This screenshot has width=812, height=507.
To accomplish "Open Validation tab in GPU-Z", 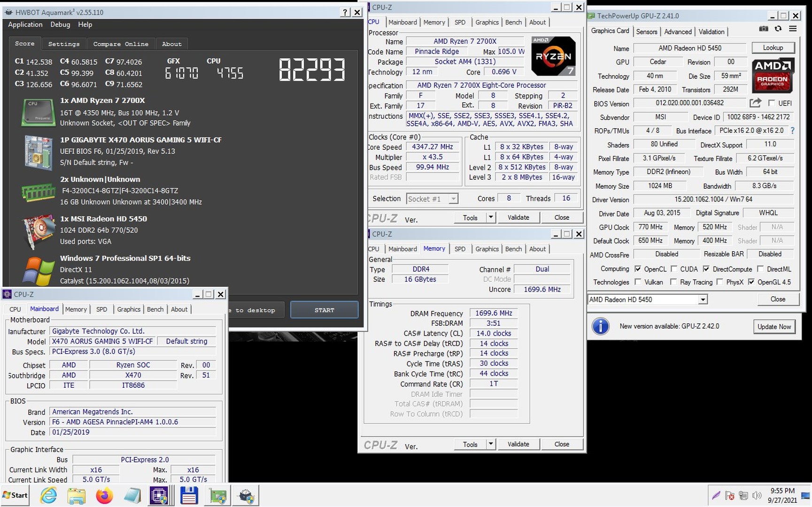I will point(711,31).
